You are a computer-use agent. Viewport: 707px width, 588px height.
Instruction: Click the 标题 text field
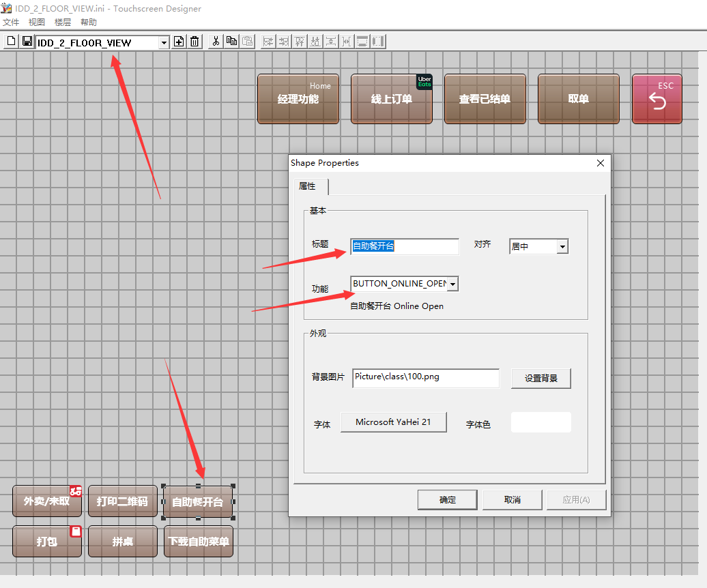pos(405,246)
